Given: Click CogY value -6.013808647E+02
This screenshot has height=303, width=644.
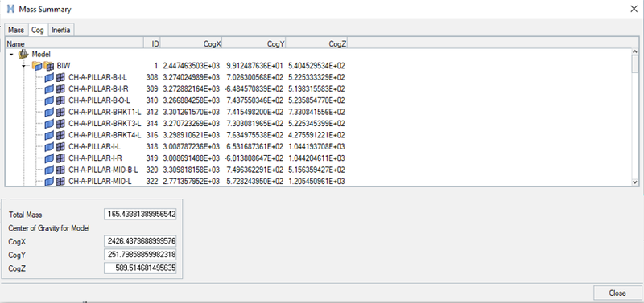Looking at the screenshot, I should tap(254, 158).
